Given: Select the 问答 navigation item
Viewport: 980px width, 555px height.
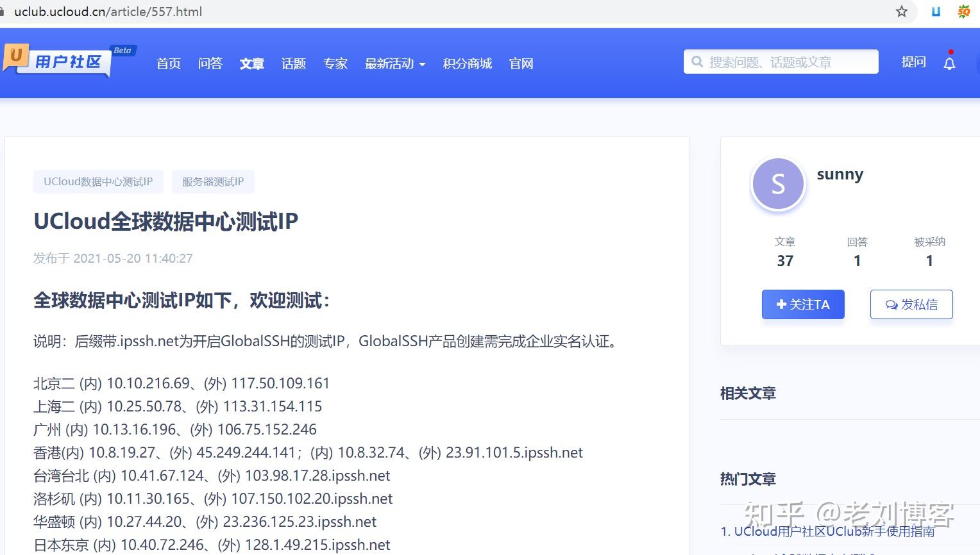Looking at the screenshot, I should 210,63.
